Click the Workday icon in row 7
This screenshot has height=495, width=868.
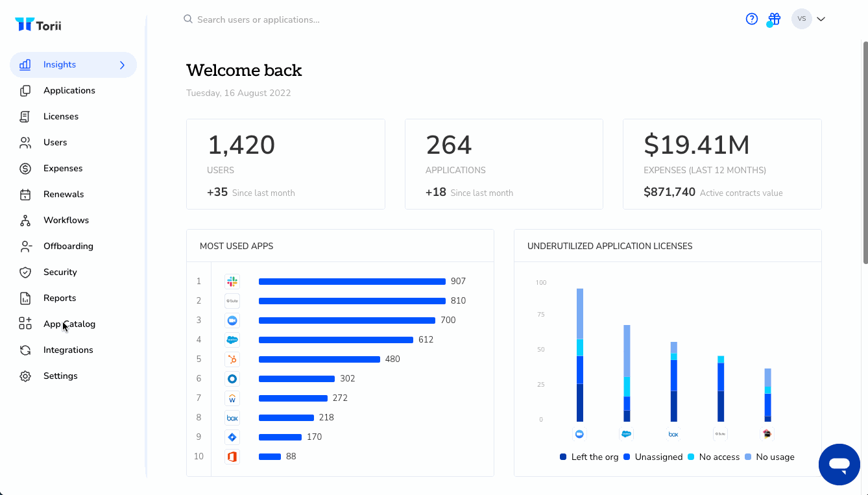tap(232, 398)
